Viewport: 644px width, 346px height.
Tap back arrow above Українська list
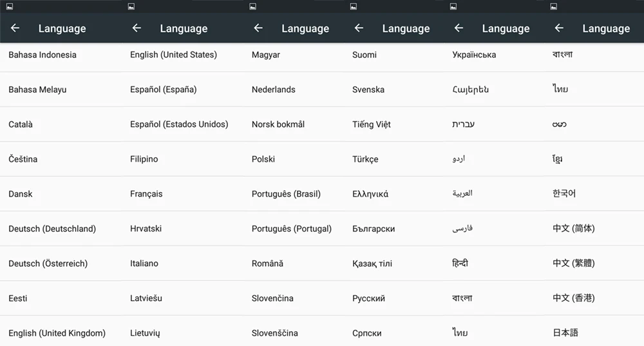459,28
